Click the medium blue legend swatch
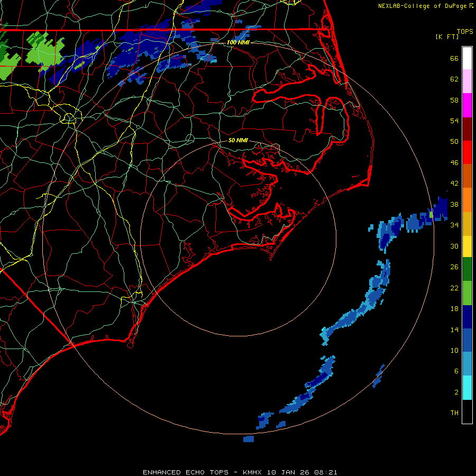This screenshot has width=476, height=476. 467,340
